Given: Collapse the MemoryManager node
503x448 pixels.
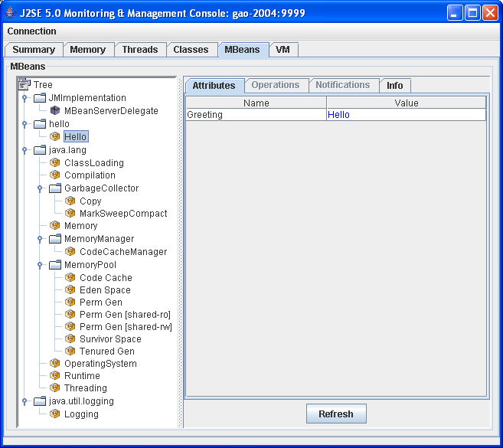Looking at the screenshot, I should (x=40, y=239).
